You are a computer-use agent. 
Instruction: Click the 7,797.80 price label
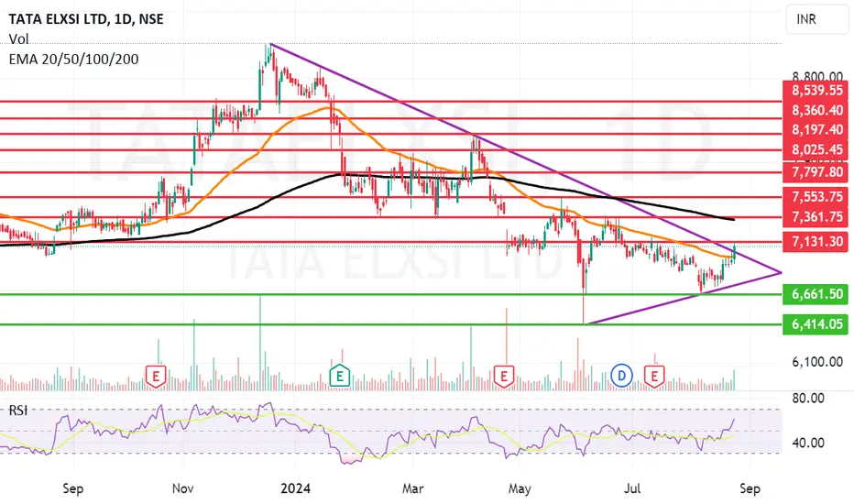pos(816,172)
